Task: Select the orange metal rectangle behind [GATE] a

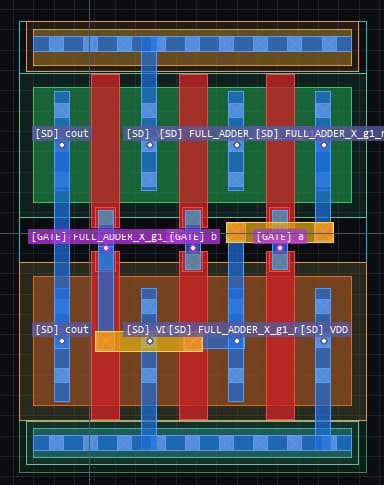Action: [280, 232]
